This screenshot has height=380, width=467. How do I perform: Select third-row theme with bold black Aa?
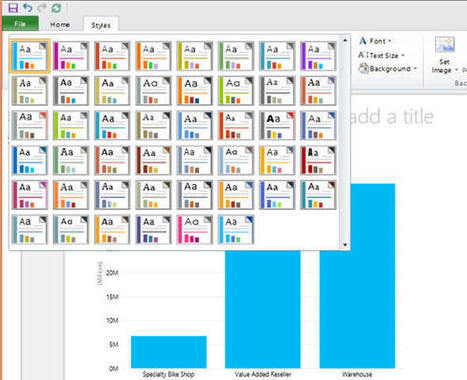pos(277,125)
